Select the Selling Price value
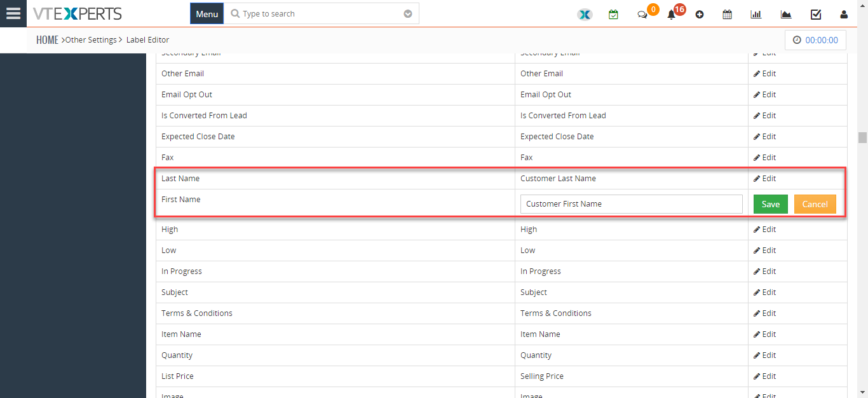Screen dimensions: 868x398 [x=542, y=376]
